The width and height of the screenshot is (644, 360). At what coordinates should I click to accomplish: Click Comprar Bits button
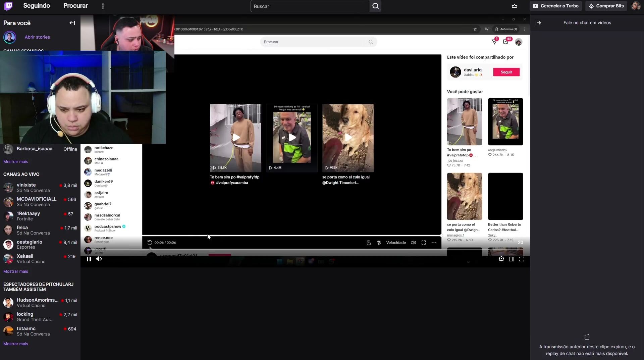[606, 6]
